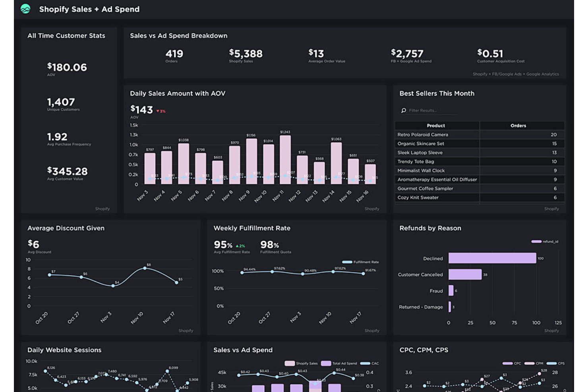Click the $2,757 FB + Google Ad Spend metric
The image size is (588, 392).
pyautogui.click(x=407, y=54)
